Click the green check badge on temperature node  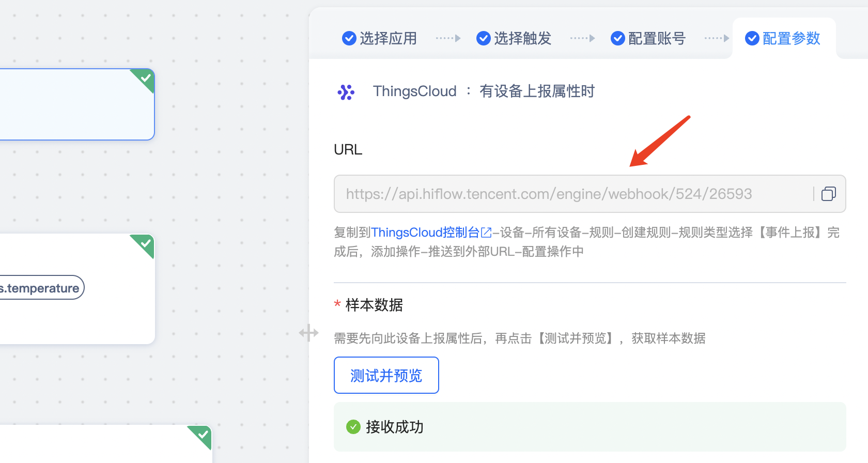[x=144, y=244]
